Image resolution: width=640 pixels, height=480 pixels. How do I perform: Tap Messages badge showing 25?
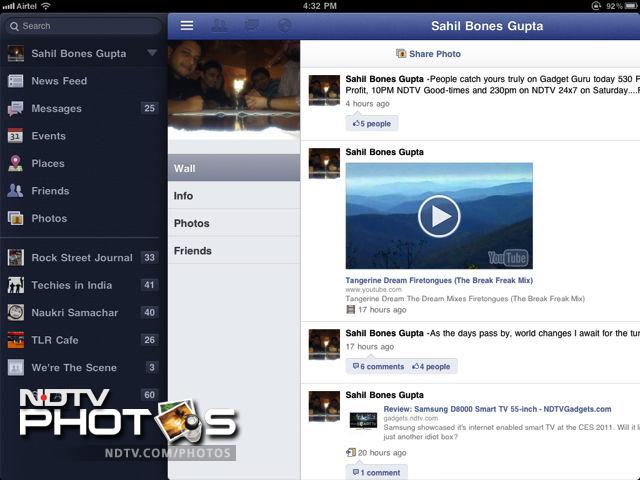pyautogui.click(x=149, y=108)
